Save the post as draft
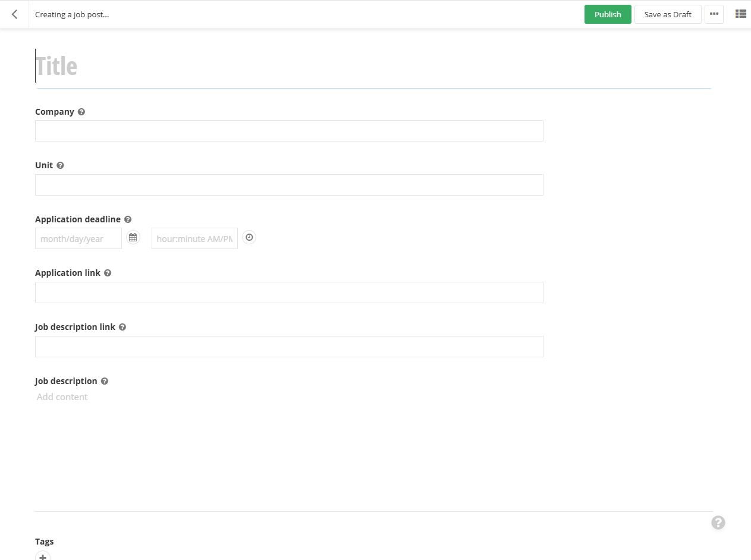Image resolution: width=751 pixels, height=560 pixels. pos(668,14)
